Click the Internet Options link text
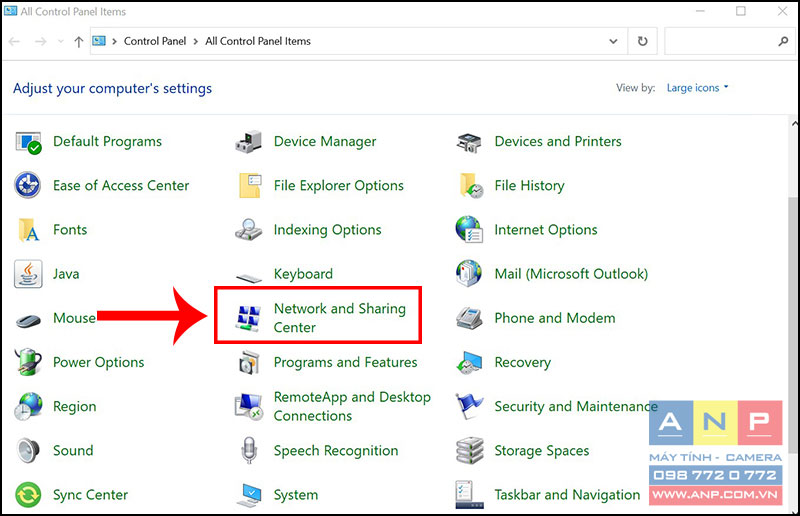Screen dimensions: 800x516 pyautogui.click(x=546, y=230)
